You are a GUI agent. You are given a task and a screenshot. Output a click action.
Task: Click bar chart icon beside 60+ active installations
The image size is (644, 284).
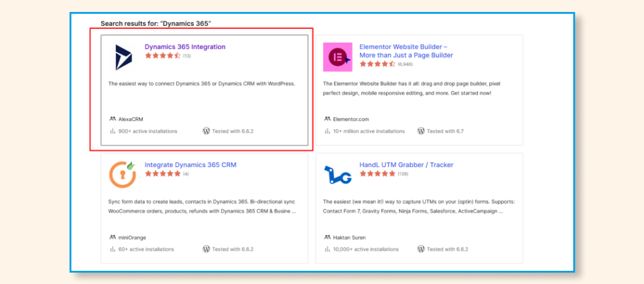[x=112, y=249]
